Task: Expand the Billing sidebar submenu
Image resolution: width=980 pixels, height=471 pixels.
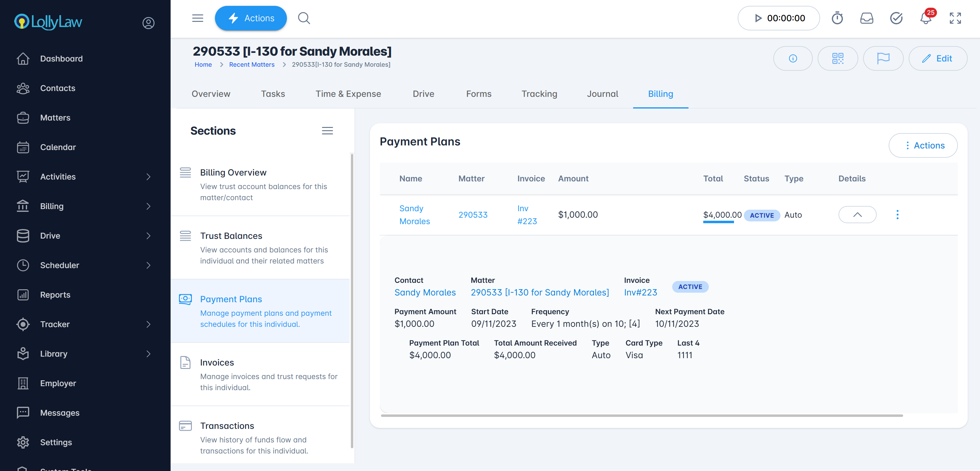Action: tap(148, 206)
